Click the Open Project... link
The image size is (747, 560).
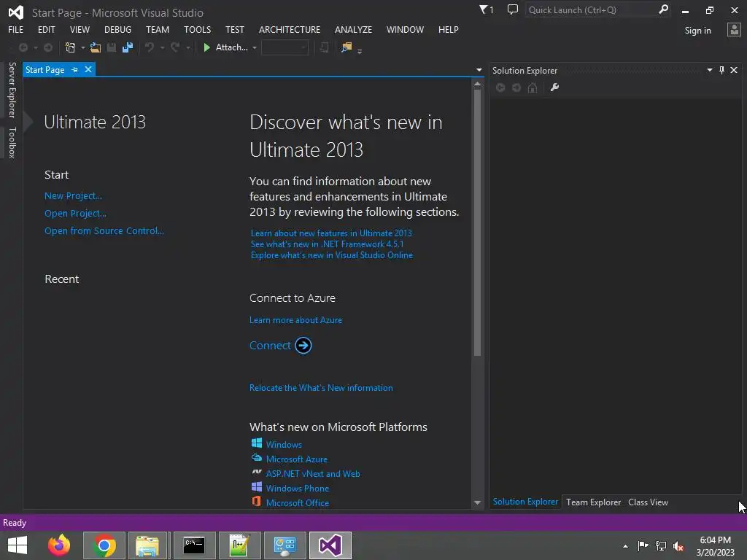click(x=75, y=214)
